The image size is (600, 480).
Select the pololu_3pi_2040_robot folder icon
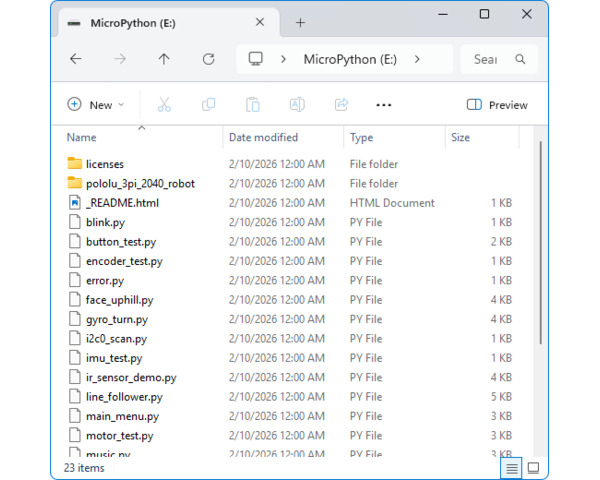click(74, 183)
